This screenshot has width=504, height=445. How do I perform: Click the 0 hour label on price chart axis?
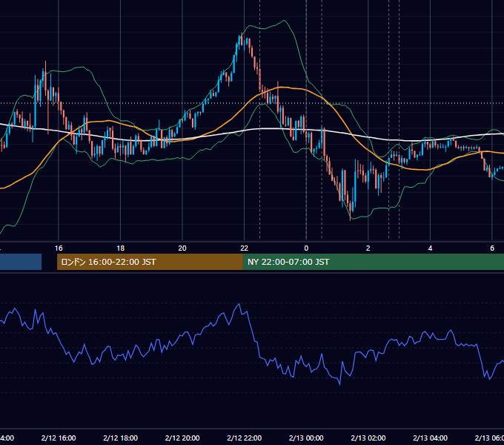pos(306,248)
